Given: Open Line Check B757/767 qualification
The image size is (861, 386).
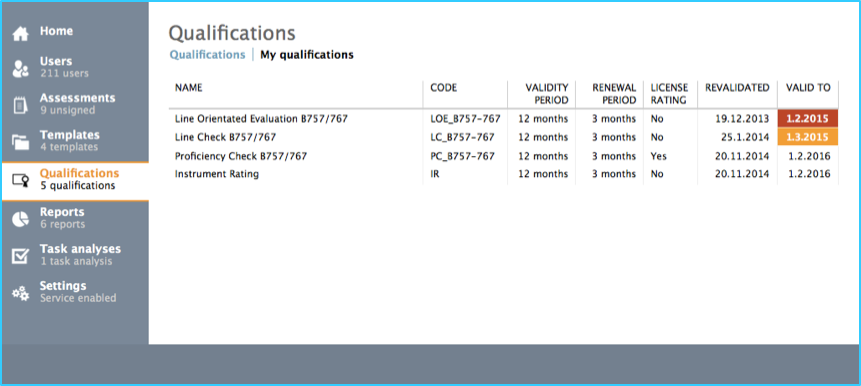Looking at the screenshot, I should [x=225, y=137].
